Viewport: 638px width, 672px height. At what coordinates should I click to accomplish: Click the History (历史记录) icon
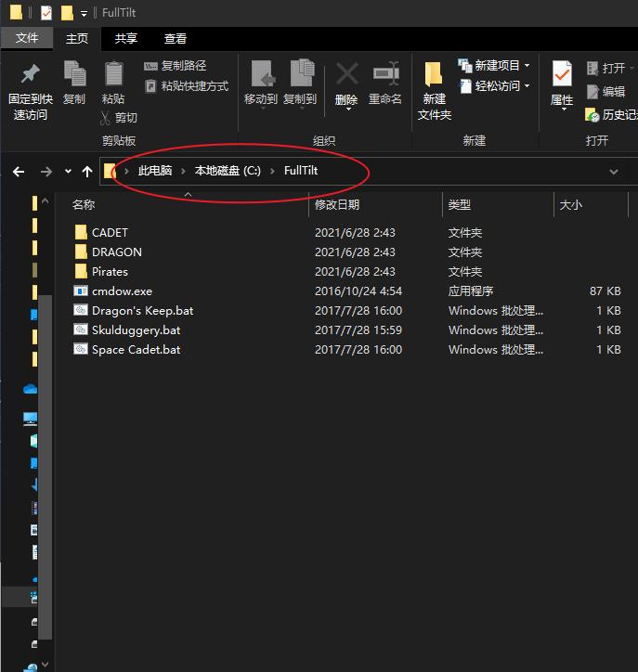(592, 115)
